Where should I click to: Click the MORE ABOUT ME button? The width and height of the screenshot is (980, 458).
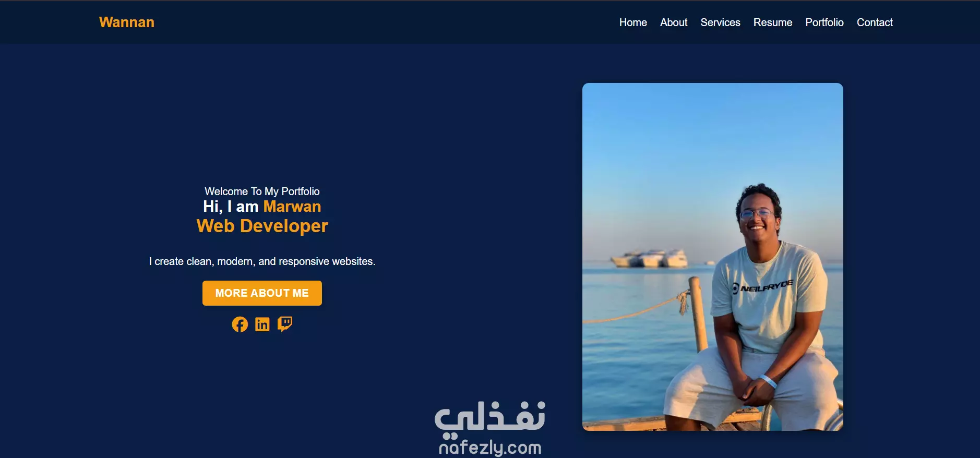[x=262, y=293]
